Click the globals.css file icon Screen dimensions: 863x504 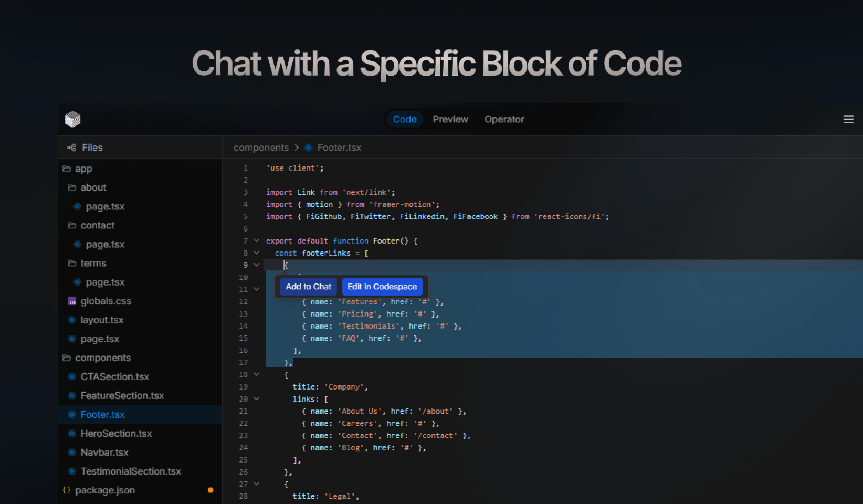pyautogui.click(x=72, y=301)
